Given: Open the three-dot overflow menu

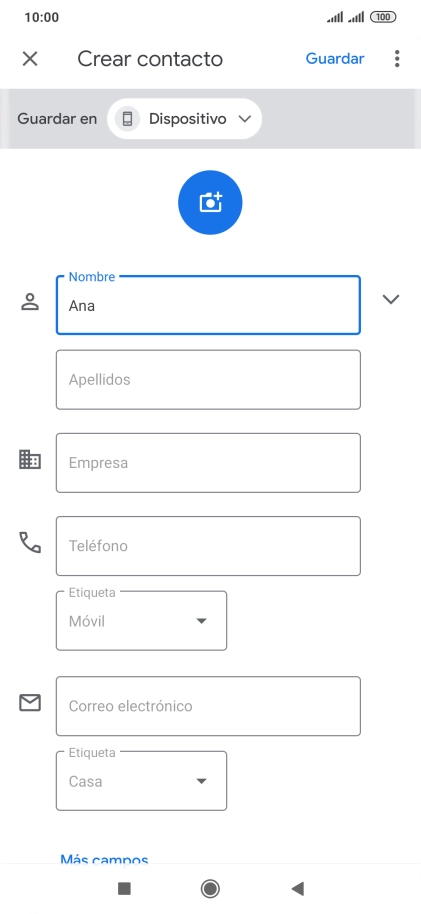Looking at the screenshot, I should coord(397,58).
